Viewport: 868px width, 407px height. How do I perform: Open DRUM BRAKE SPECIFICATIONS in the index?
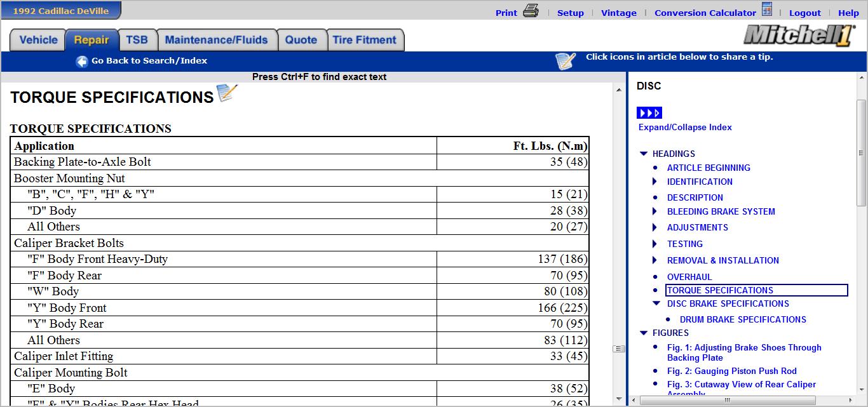pyautogui.click(x=743, y=319)
